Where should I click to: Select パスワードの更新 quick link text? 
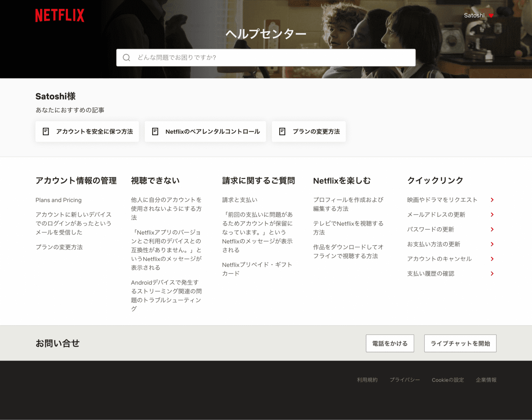[430, 229]
